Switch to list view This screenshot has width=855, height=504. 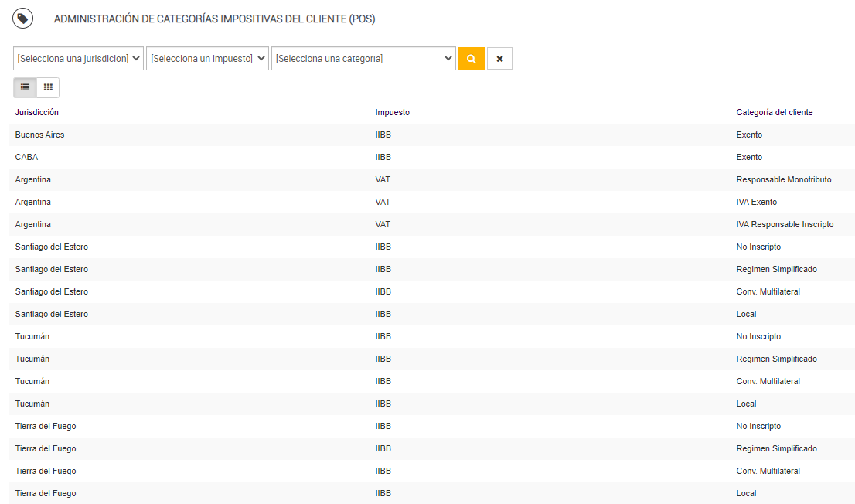coord(25,87)
